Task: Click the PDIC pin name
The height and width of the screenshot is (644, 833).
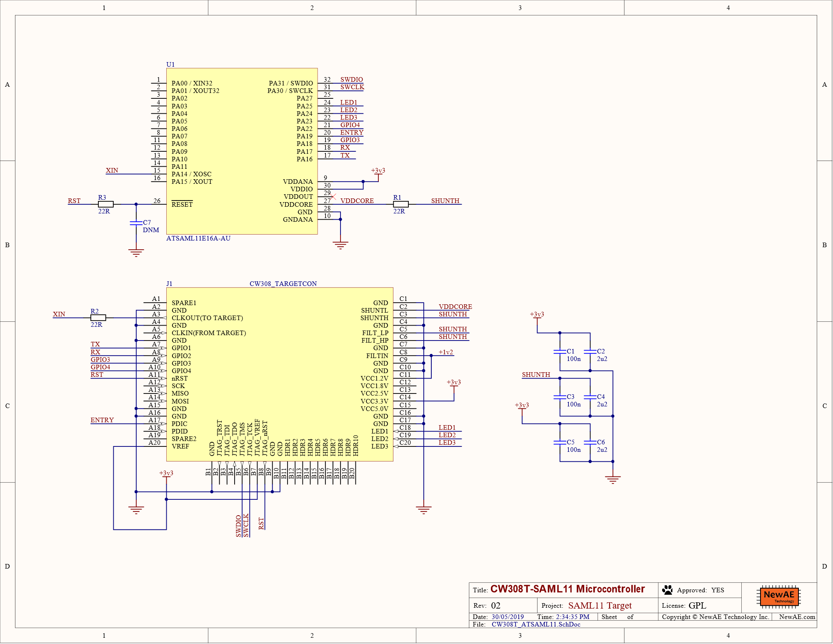Action: click(179, 423)
